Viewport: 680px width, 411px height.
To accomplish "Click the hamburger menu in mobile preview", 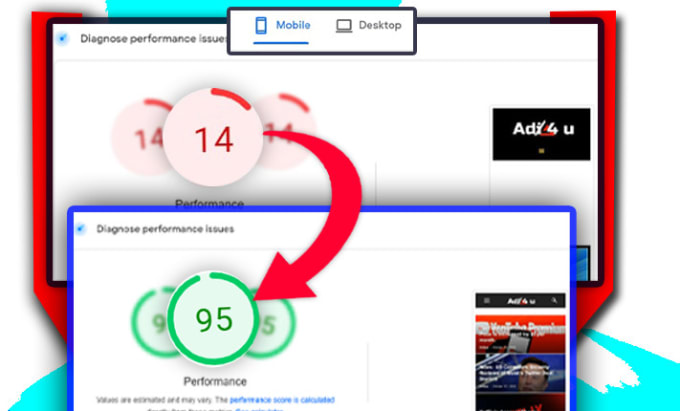I will (x=487, y=300).
